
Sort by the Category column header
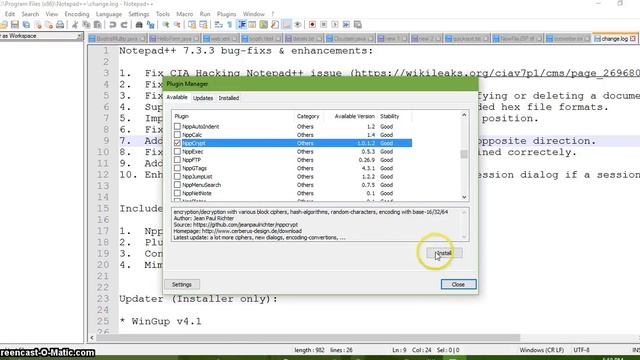(x=308, y=116)
